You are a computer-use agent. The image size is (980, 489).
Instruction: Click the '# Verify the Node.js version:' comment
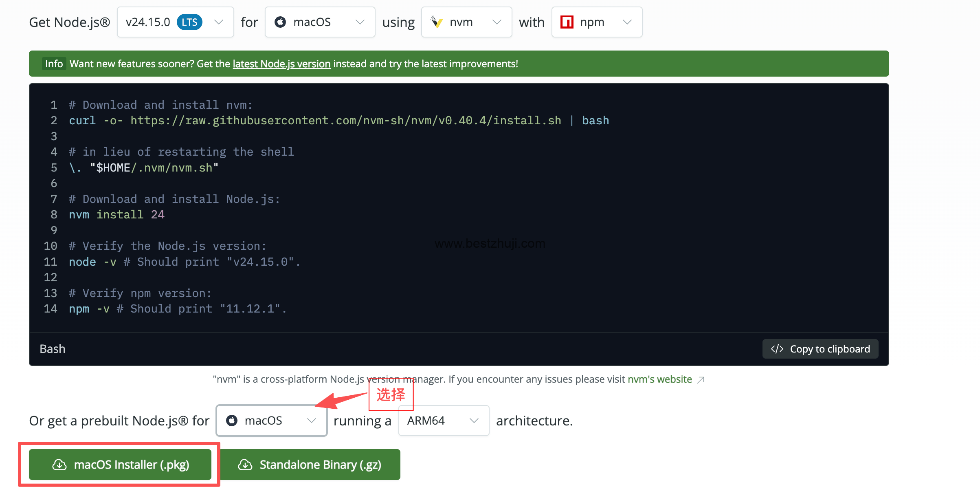[x=167, y=246]
